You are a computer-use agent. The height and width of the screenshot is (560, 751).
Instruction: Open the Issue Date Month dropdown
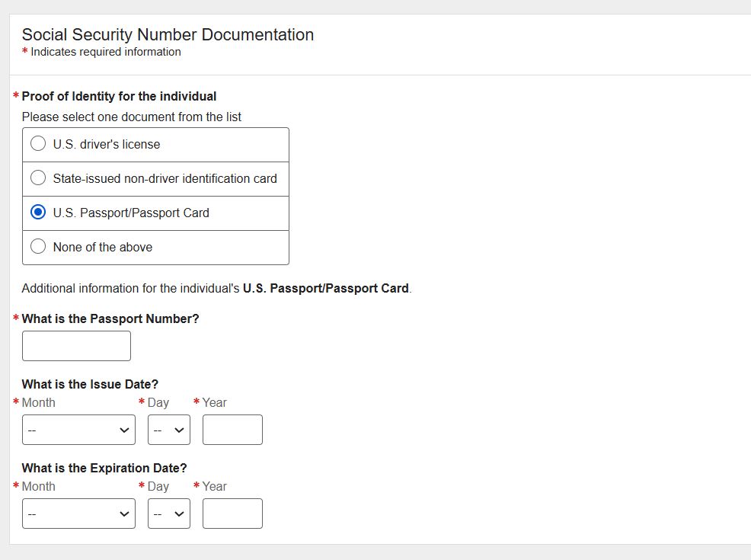click(x=78, y=430)
